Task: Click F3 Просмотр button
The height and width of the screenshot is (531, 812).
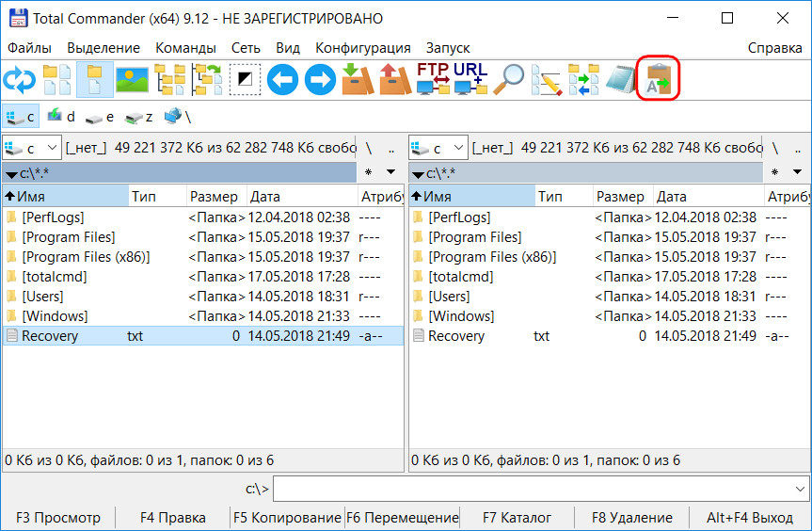Action: tap(58, 518)
